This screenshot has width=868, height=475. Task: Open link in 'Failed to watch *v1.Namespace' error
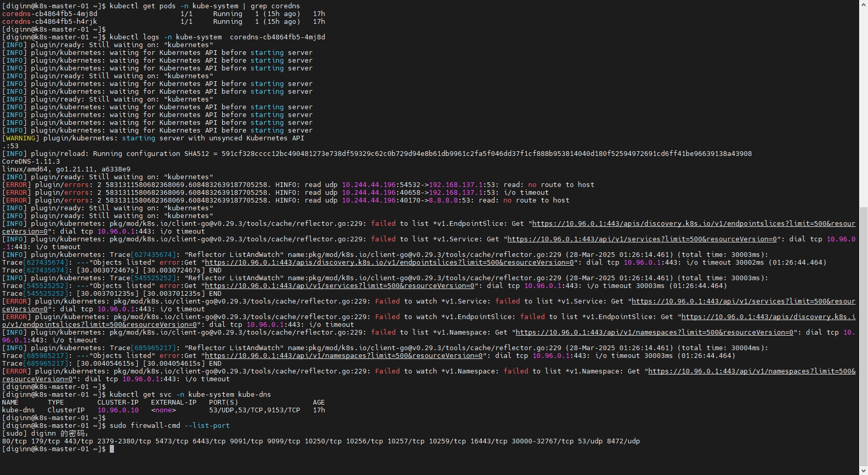click(x=751, y=371)
